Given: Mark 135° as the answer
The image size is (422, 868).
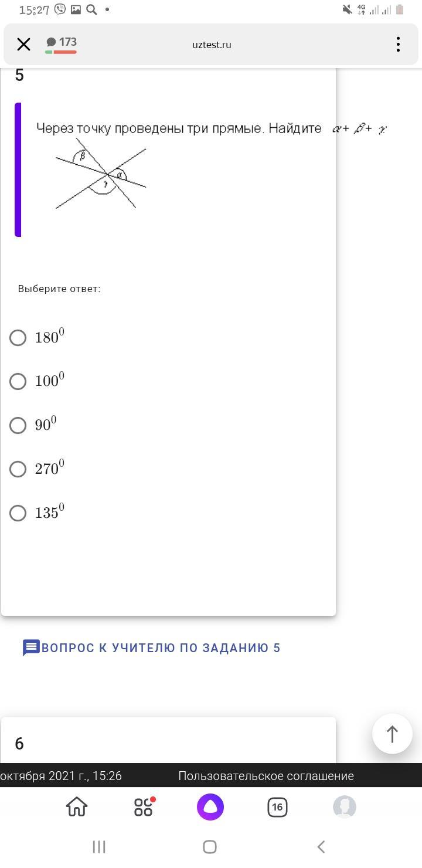Looking at the screenshot, I should click(18, 513).
